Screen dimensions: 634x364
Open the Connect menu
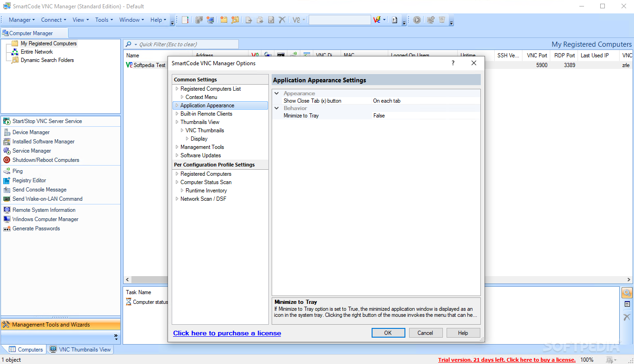click(54, 20)
